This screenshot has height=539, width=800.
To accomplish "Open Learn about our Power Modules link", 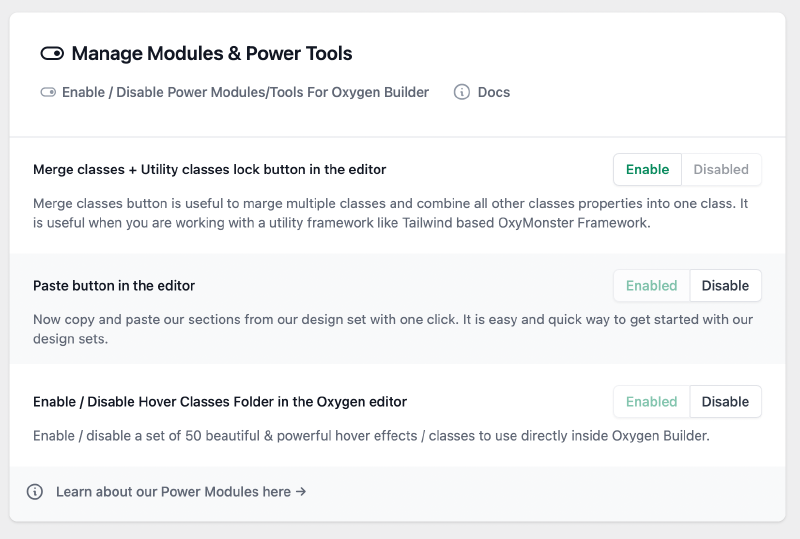I will pyautogui.click(x=181, y=492).
